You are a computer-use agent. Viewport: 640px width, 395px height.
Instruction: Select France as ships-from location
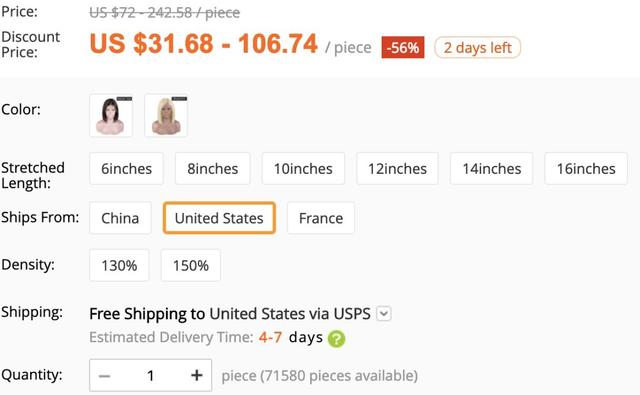point(321,218)
